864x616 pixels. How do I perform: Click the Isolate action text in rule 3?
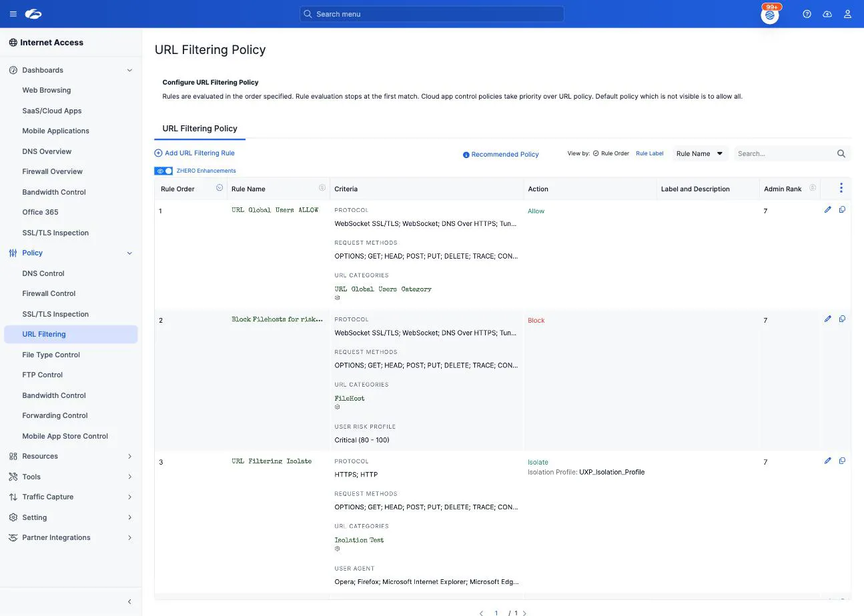[x=538, y=462]
